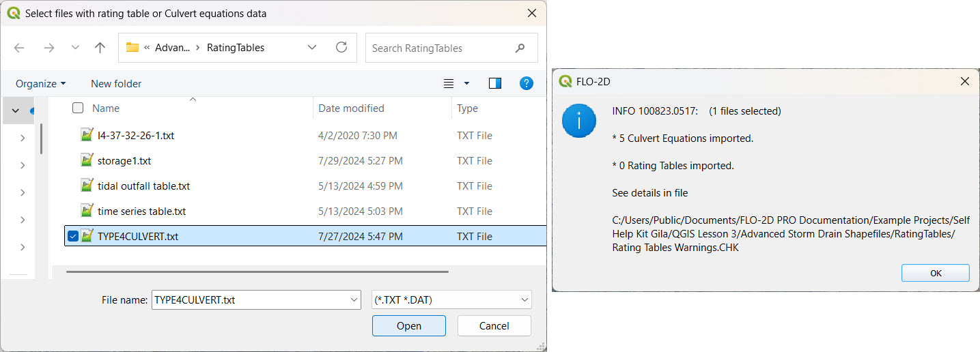Viewport: 980px width, 352px height.
Task: Click OK in the FLO-2D dialog
Action: [935, 273]
